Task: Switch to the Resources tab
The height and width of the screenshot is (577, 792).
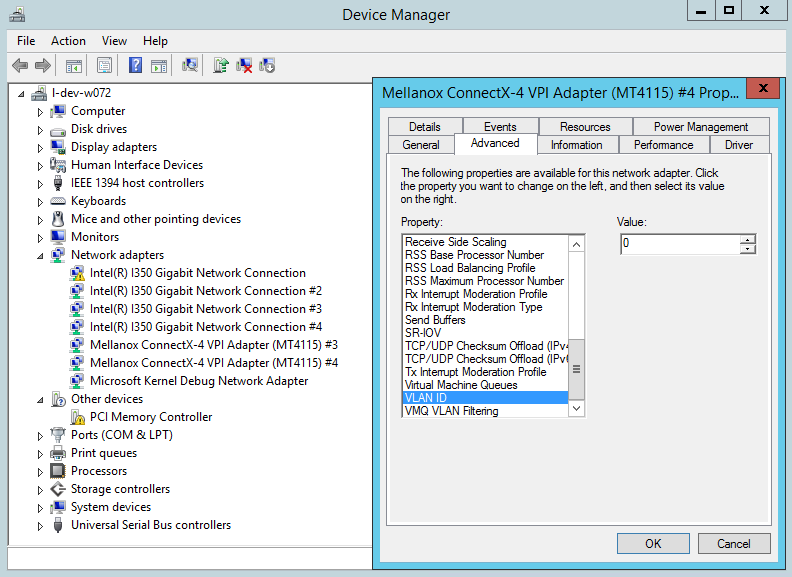Action: coord(585,126)
